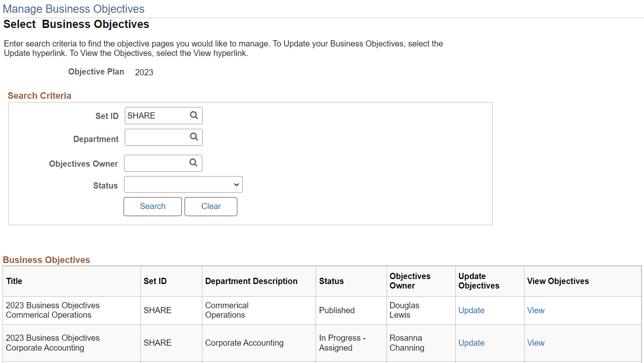Click the Clear button
Screen dimensions: 644x363
(211, 206)
